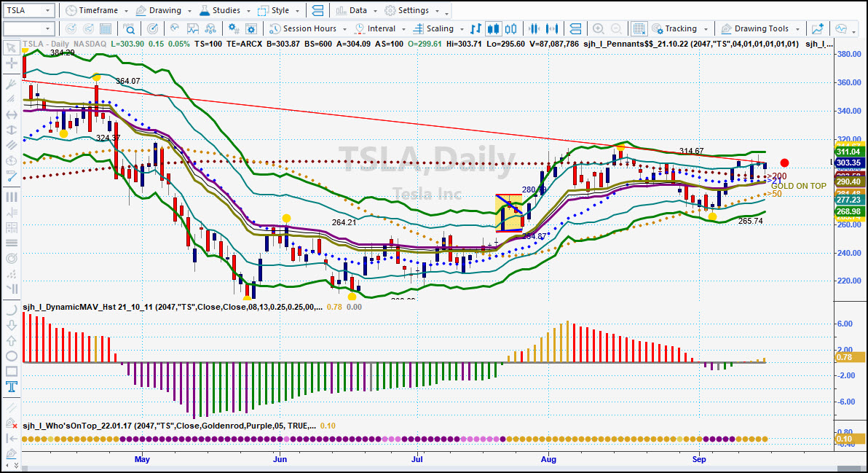This screenshot has height=473, width=868.
Task: Toggle the chart grid display button
Action: pyautogui.click(x=639, y=29)
